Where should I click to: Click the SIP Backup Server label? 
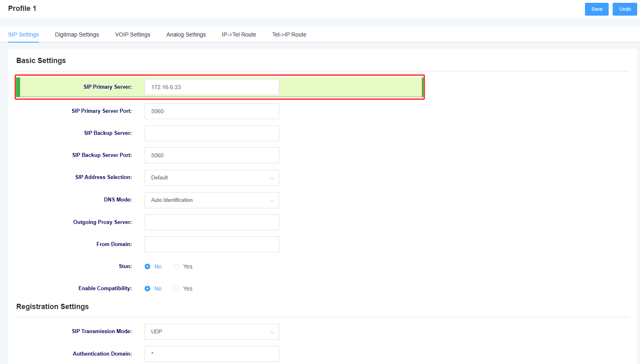click(108, 133)
